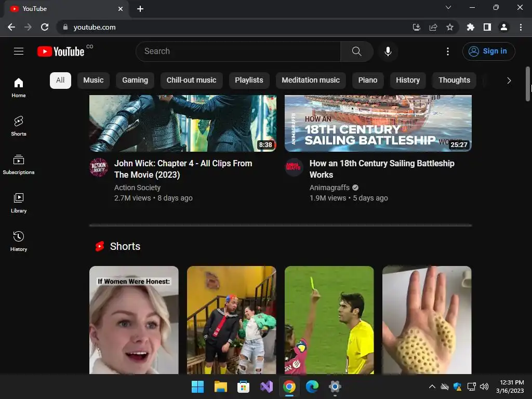Open Action Society channel name link
This screenshot has width=532, height=399.
[137, 188]
